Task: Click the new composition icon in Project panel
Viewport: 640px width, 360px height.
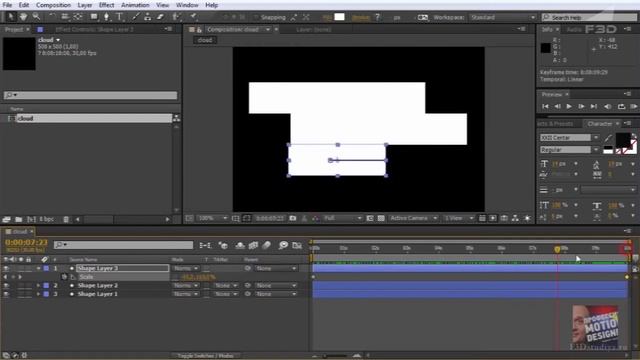Action: coord(31,219)
